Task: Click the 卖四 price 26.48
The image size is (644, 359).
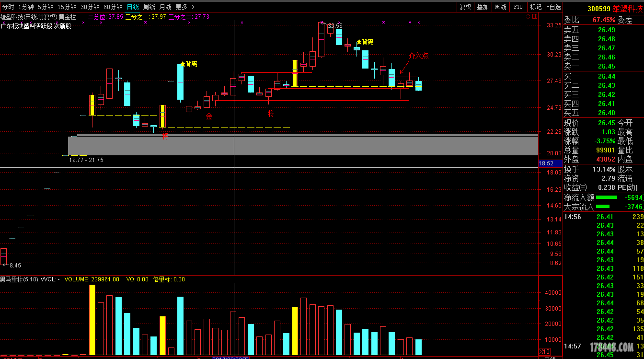Action: 607,39
